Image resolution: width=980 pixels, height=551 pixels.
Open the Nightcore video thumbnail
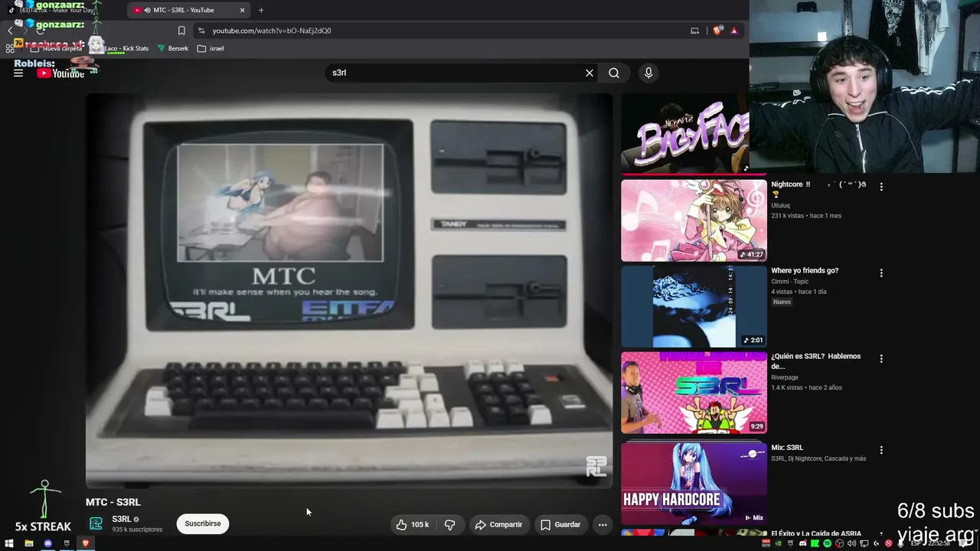(x=694, y=220)
